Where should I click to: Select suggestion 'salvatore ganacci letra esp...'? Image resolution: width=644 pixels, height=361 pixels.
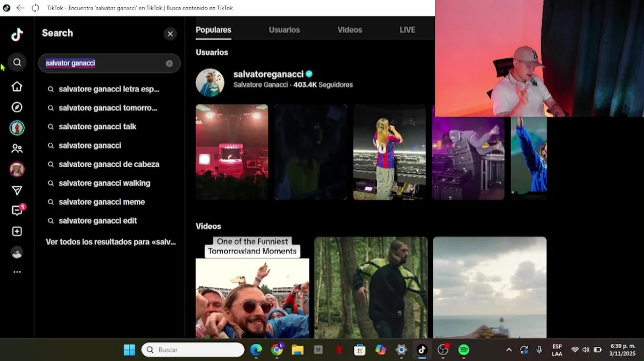tap(109, 89)
